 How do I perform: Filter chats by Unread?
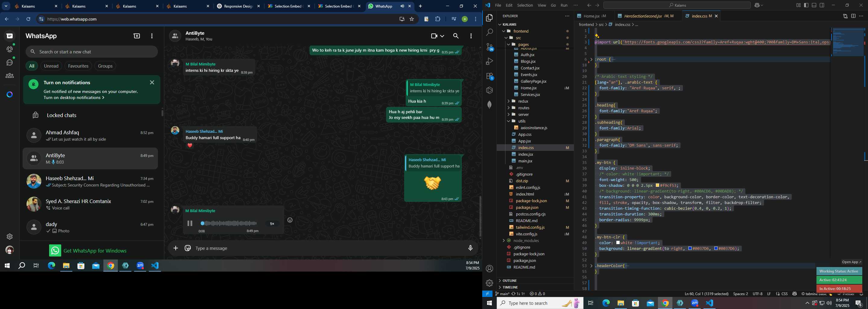click(x=51, y=66)
